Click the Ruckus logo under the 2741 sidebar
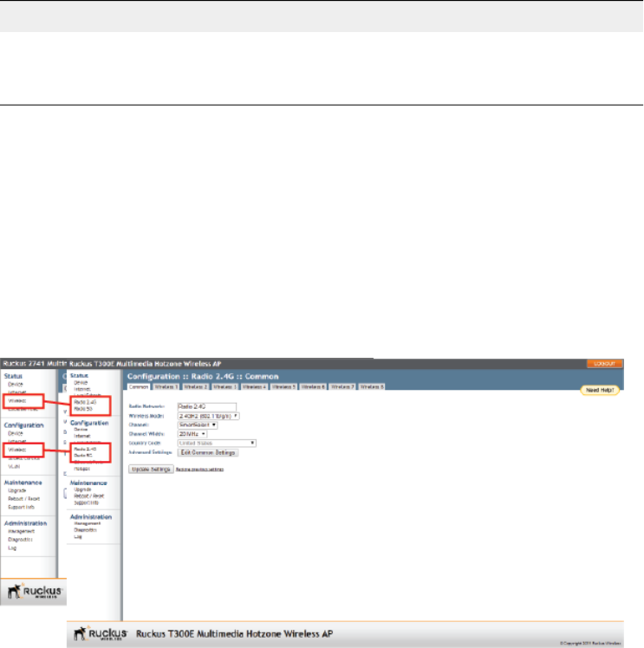The image size is (644, 648). (35, 592)
